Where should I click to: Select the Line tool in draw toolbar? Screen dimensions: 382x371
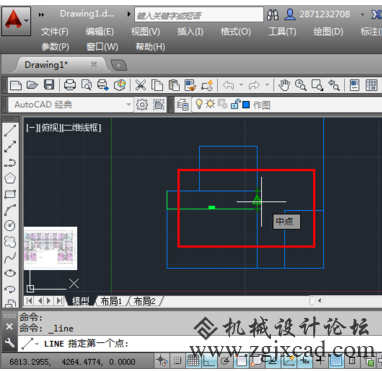click(10, 130)
